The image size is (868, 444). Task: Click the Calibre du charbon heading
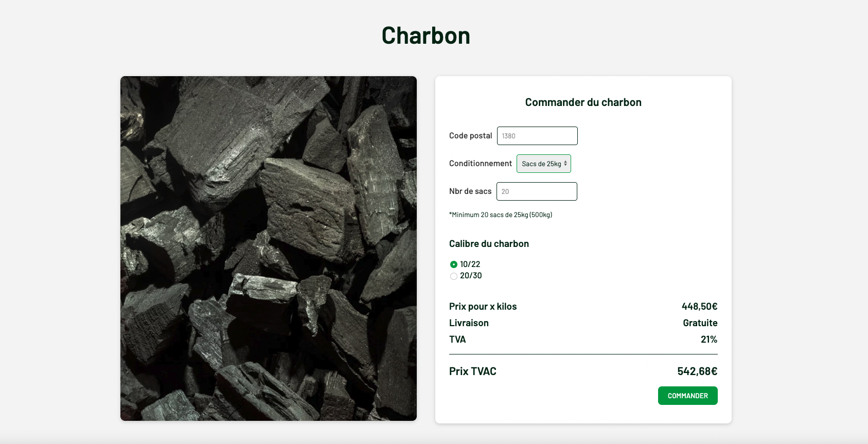tap(489, 244)
